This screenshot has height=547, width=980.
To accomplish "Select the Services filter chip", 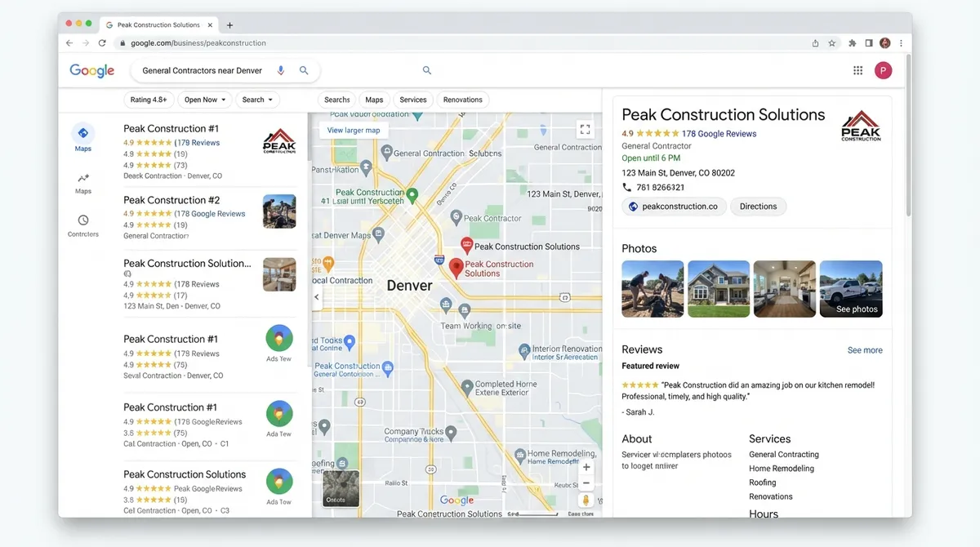I will coord(413,100).
